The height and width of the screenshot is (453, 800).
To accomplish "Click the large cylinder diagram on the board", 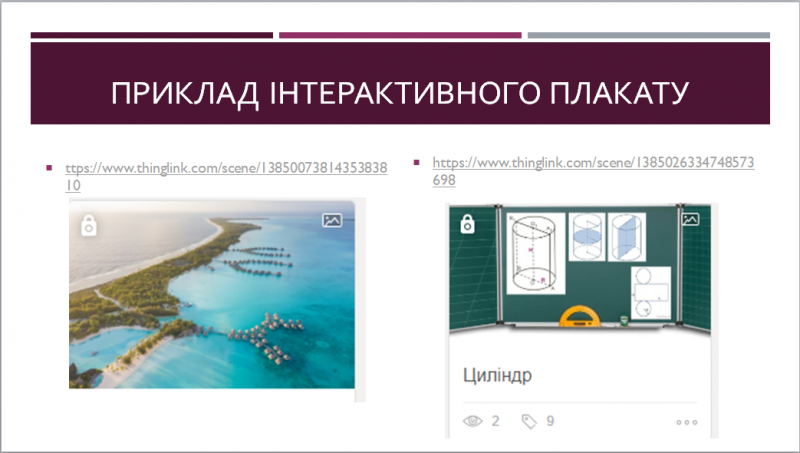I will pos(536,254).
